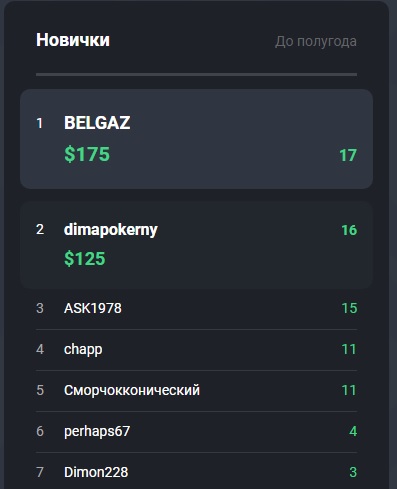397x489 pixels.
Task: Click the chapp player name
Action: (x=83, y=350)
